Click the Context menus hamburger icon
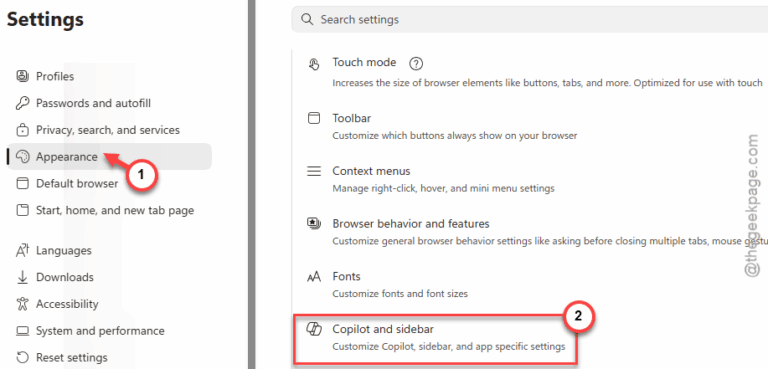The image size is (768, 369). [x=313, y=171]
